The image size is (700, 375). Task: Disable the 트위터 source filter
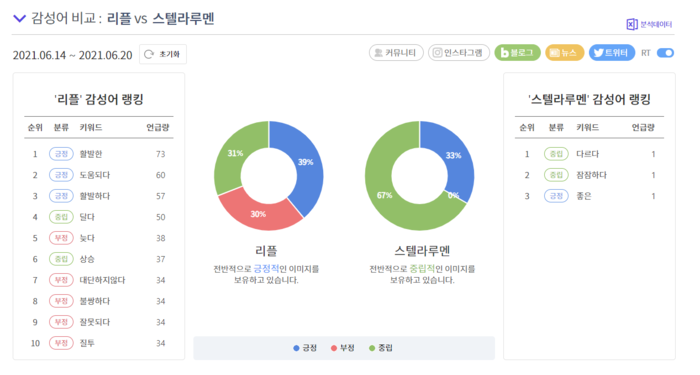pos(612,53)
